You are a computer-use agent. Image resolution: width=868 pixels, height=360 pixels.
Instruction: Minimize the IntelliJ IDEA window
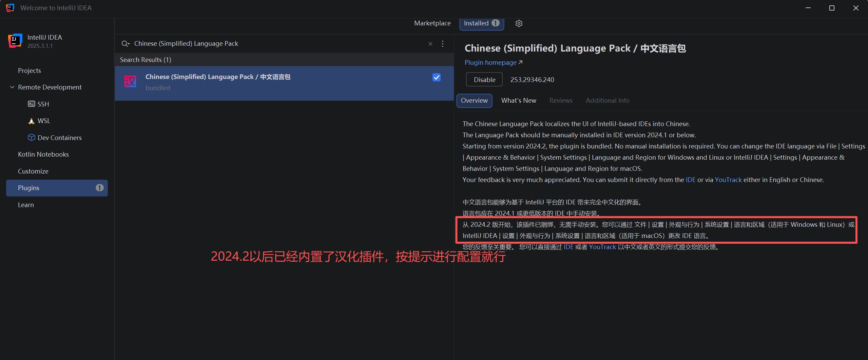(808, 8)
